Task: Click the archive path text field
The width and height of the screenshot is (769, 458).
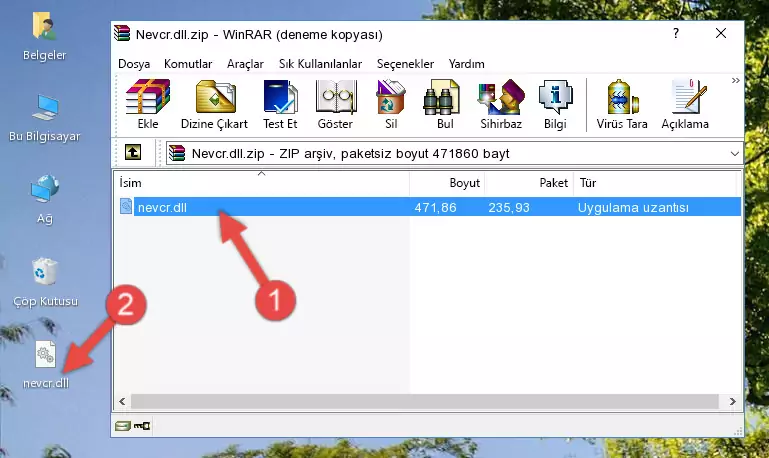Action: [454, 153]
